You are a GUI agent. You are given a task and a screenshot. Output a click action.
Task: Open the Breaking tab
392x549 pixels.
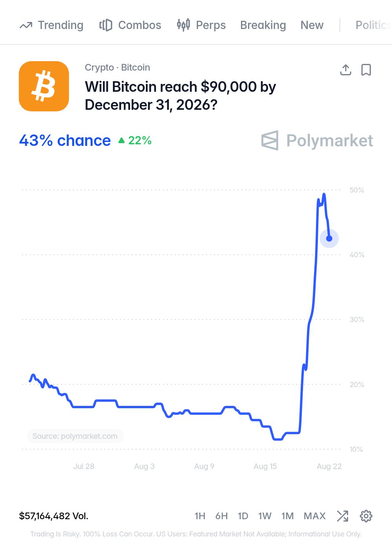click(x=263, y=25)
